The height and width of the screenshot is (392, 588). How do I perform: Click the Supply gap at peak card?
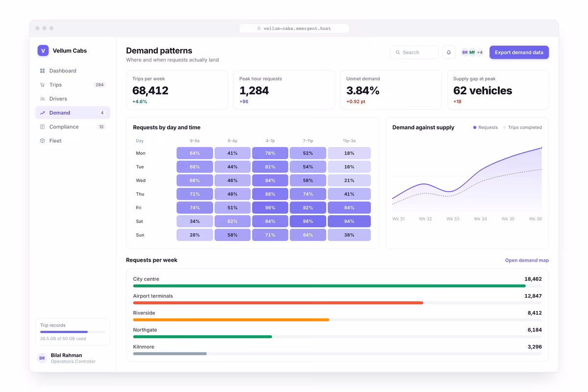pos(498,90)
